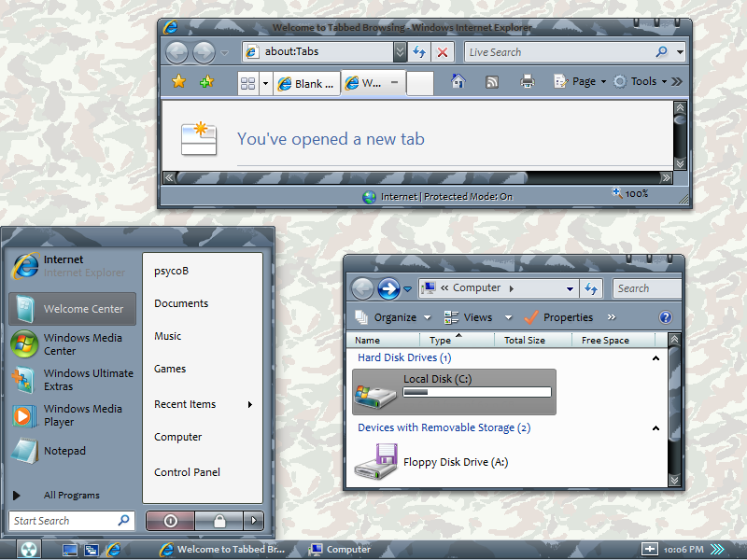Open the search provider dropdown arrow
This screenshot has width=747, height=560.
pos(681,52)
